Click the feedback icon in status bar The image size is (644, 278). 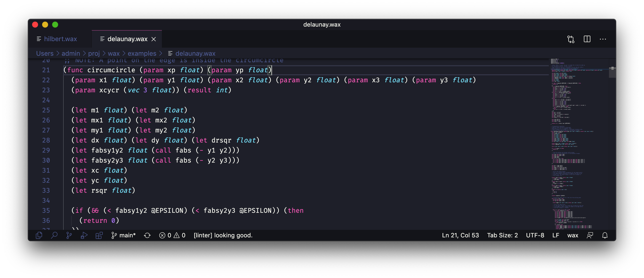click(590, 235)
